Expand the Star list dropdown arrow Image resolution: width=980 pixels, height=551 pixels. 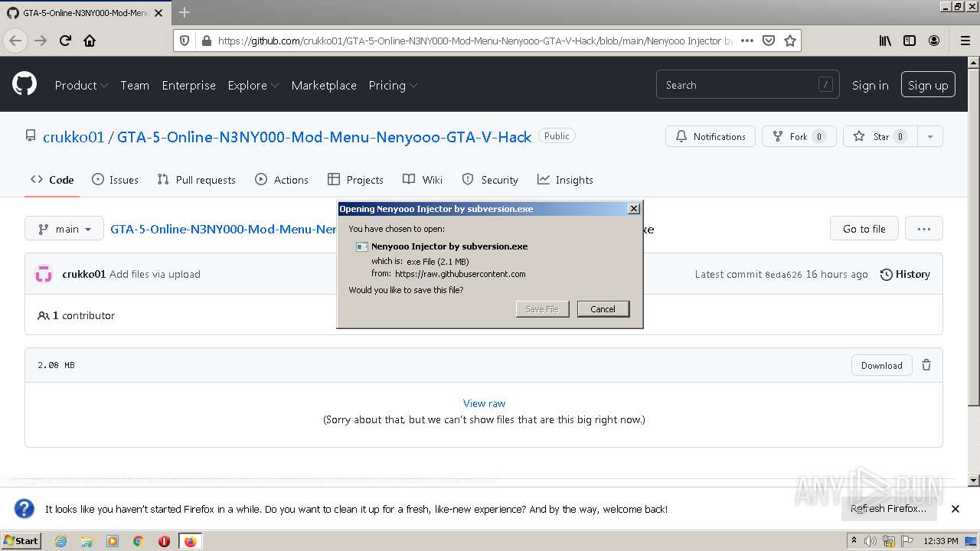pyautogui.click(x=930, y=137)
